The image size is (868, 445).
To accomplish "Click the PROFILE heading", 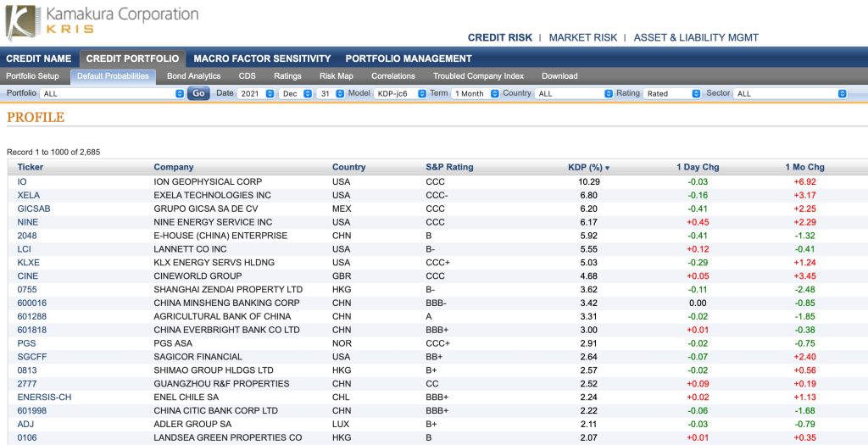I will [36, 117].
